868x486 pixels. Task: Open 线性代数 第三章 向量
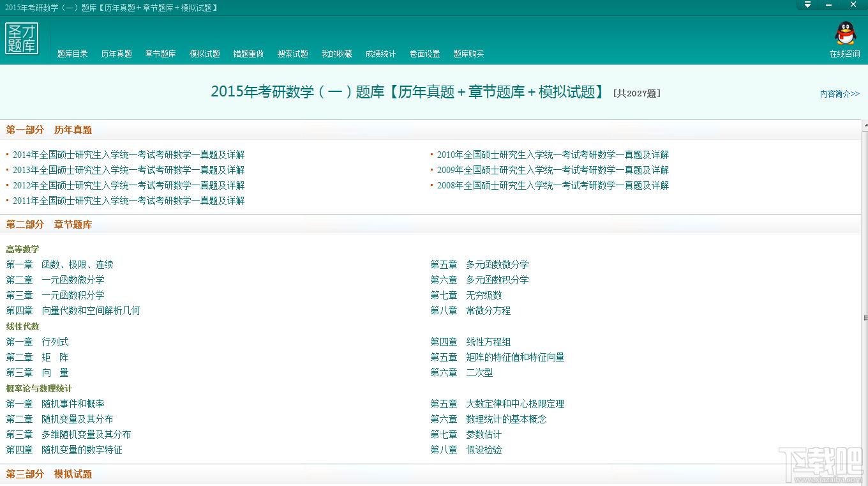pos(37,372)
